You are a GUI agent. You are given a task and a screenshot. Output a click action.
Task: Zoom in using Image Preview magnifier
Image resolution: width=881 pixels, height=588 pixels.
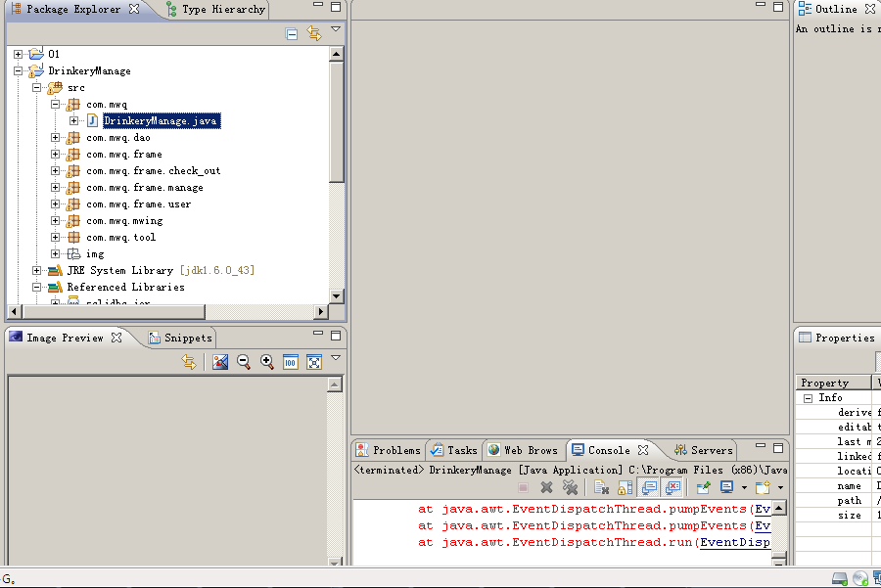click(x=267, y=362)
